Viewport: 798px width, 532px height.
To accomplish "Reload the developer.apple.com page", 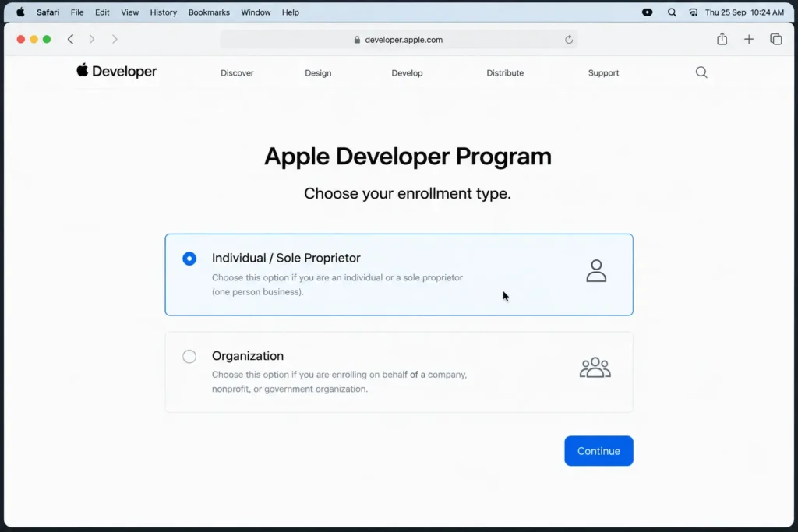I will [x=568, y=40].
